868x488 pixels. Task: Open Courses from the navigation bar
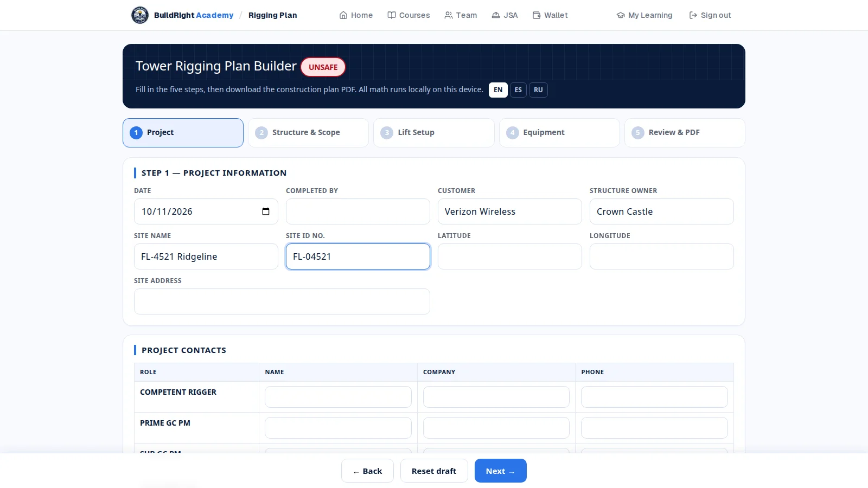[x=409, y=15]
